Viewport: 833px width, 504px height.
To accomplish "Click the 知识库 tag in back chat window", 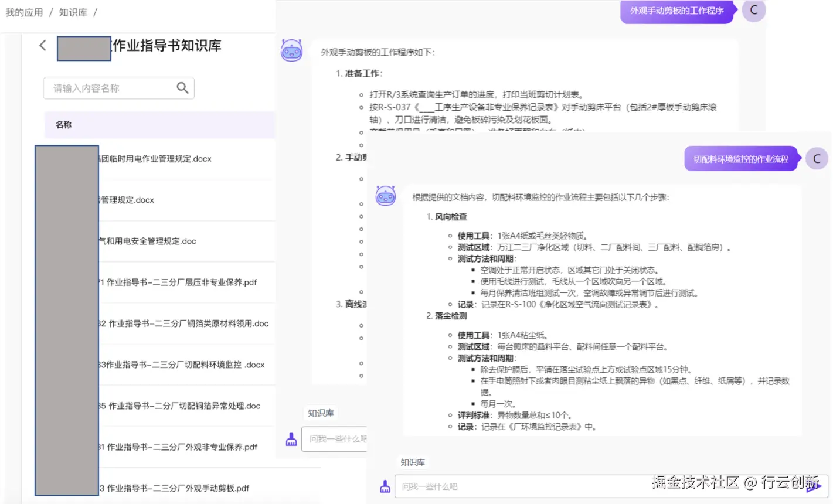I will click(321, 413).
